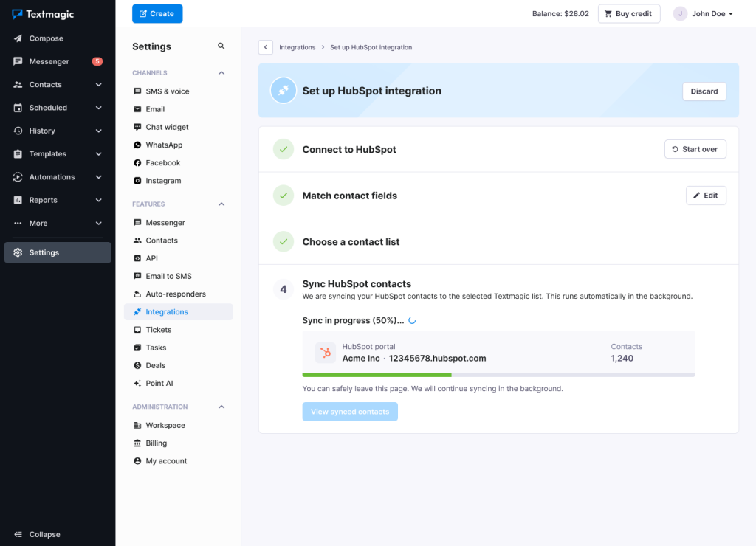This screenshot has height=546, width=756.
Task: Click the blue Create button
Action: pos(157,13)
